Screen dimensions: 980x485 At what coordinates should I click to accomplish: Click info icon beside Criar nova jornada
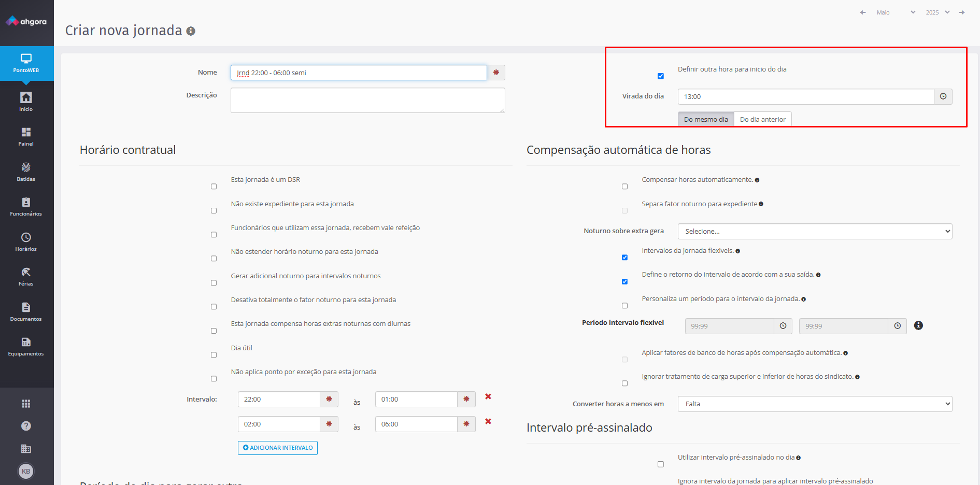tap(191, 31)
